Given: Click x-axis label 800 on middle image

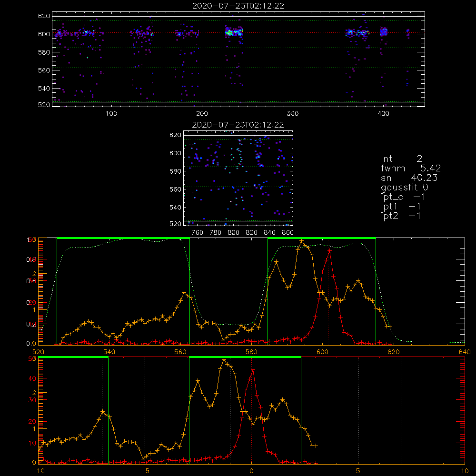Looking at the screenshot, I should click(233, 233).
